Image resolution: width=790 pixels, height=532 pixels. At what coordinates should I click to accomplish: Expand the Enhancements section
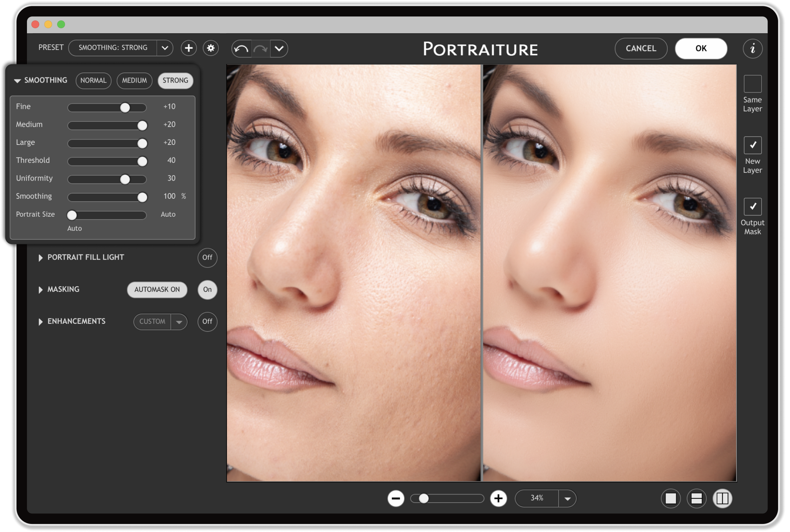pos(41,322)
